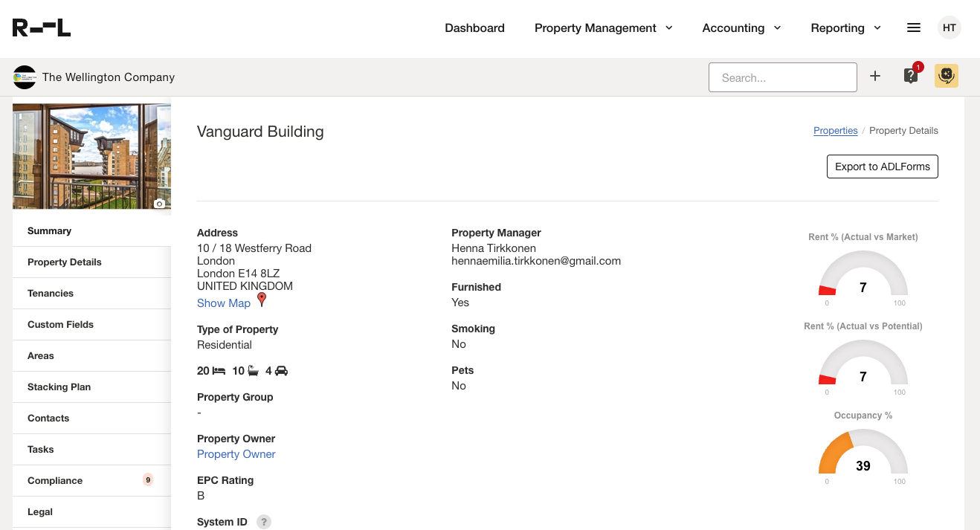This screenshot has height=530, width=980.
Task: Click Export to ADLForms button
Action: [x=882, y=167]
